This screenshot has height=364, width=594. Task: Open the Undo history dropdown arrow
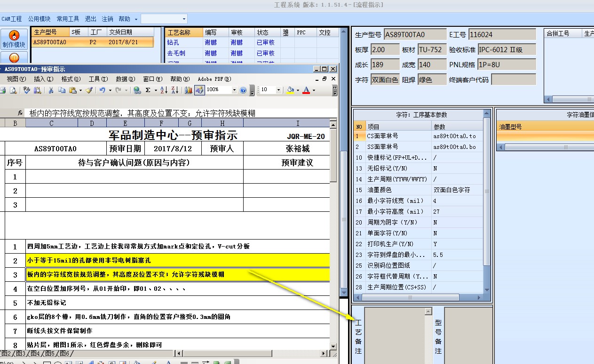coord(110,90)
